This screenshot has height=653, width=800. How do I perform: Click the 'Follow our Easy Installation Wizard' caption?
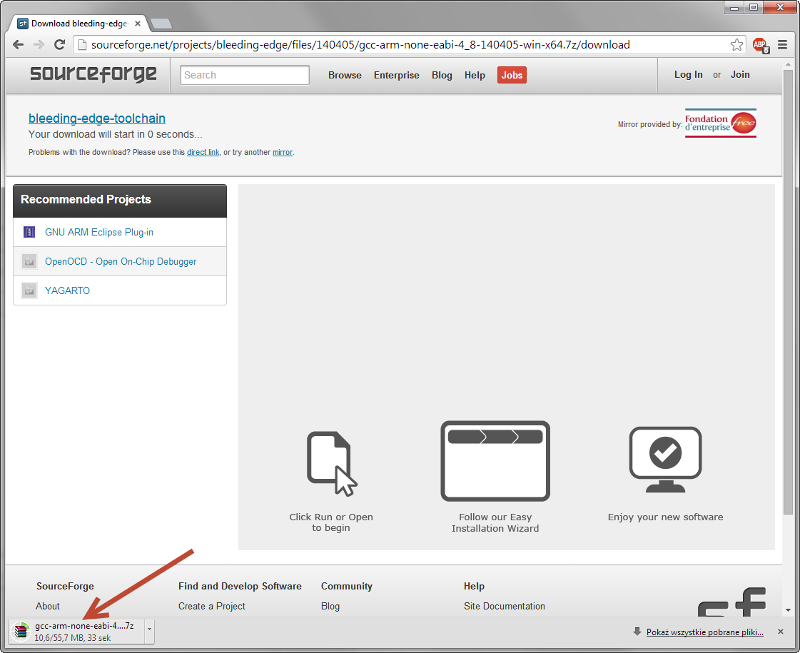tap(495, 523)
